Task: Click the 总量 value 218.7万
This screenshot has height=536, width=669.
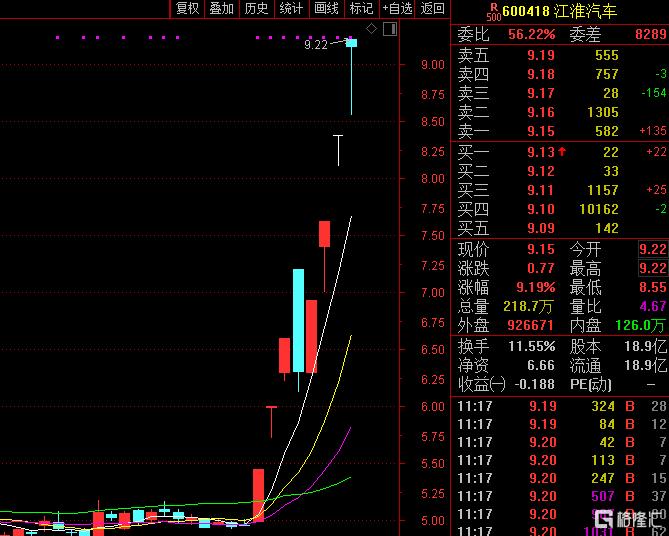Action: coord(528,306)
